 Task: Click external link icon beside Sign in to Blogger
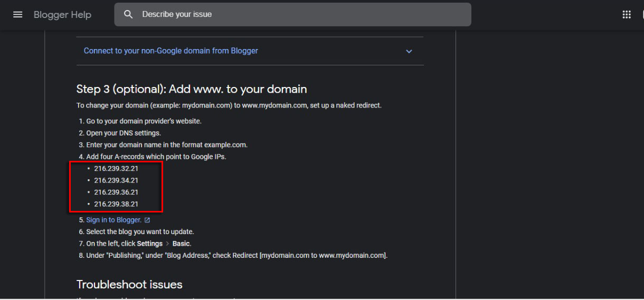click(x=147, y=220)
